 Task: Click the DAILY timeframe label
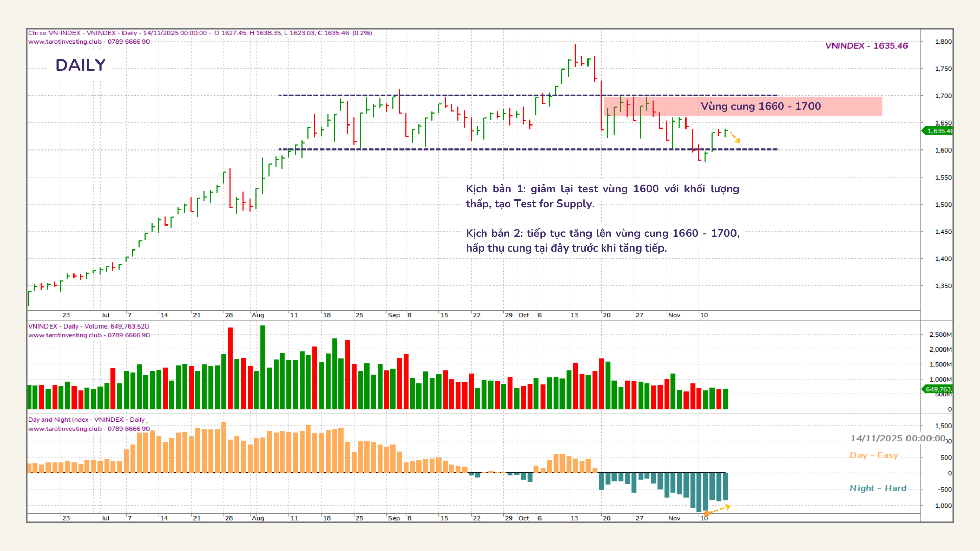80,65
